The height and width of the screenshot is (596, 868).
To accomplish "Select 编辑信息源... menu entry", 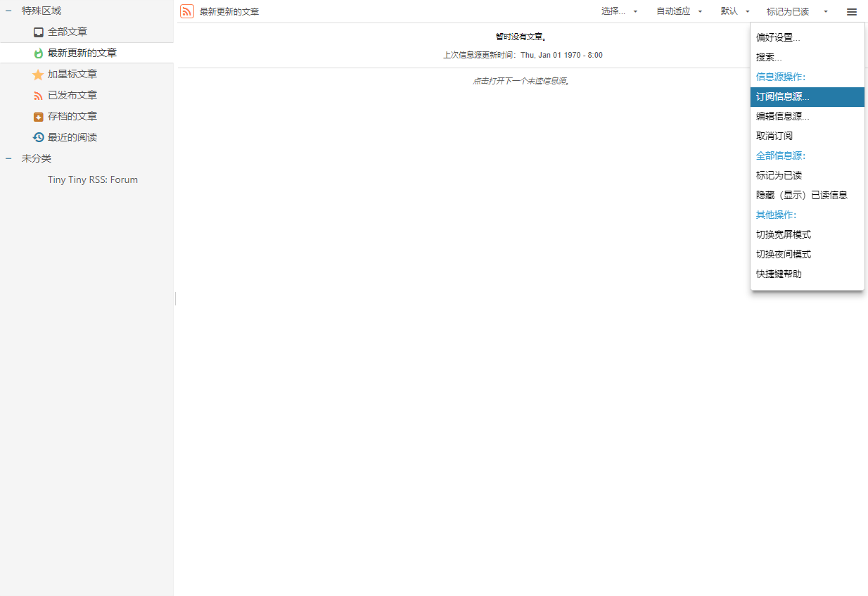I will click(808, 116).
